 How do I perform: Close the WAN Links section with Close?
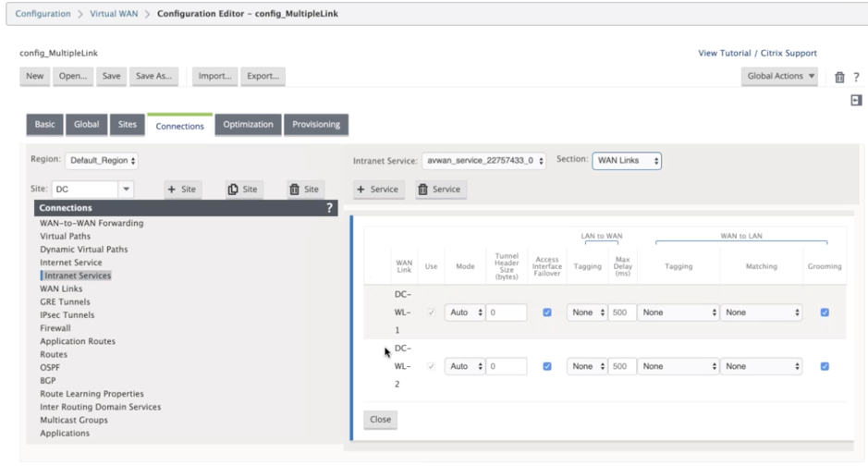click(x=380, y=420)
